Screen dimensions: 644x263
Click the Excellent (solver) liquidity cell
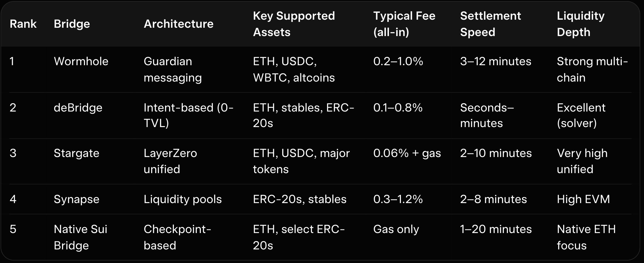pos(581,115)
